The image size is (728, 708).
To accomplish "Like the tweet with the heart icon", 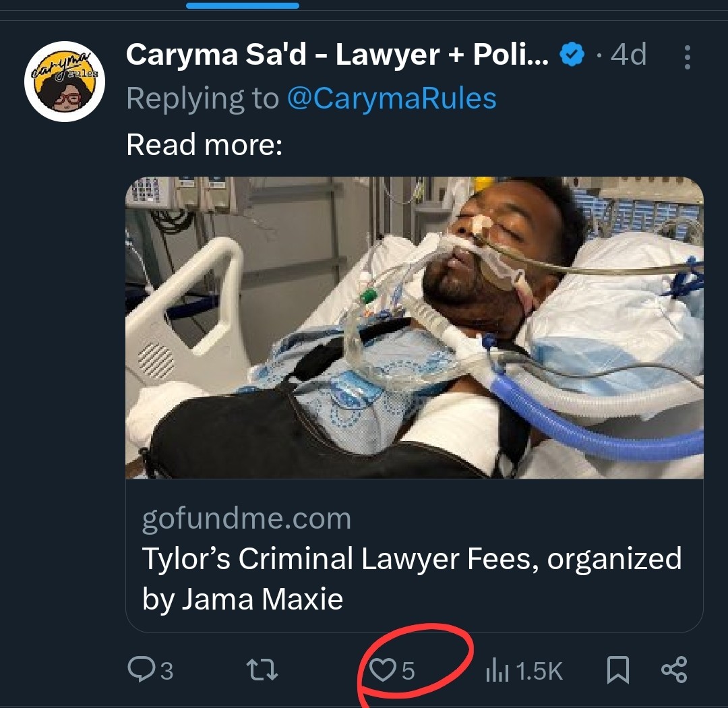I will [x=384, y=670].
